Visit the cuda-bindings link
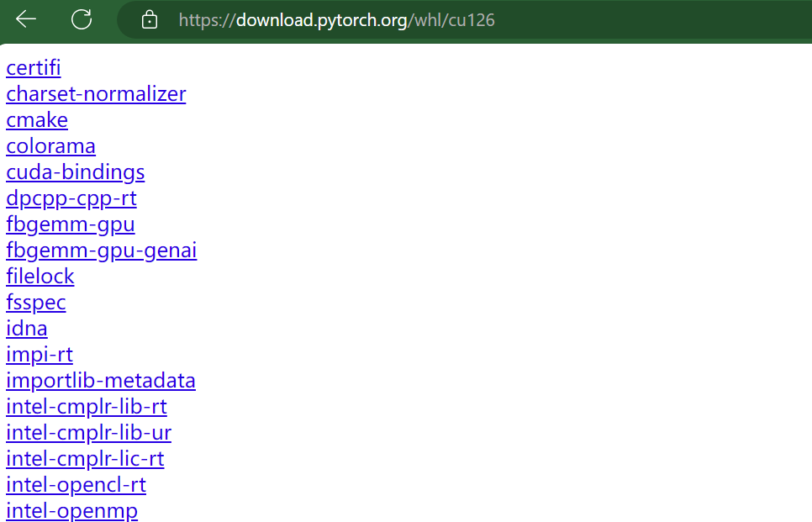812x522 pixels. pyautogui.click(x=76, y=172)
